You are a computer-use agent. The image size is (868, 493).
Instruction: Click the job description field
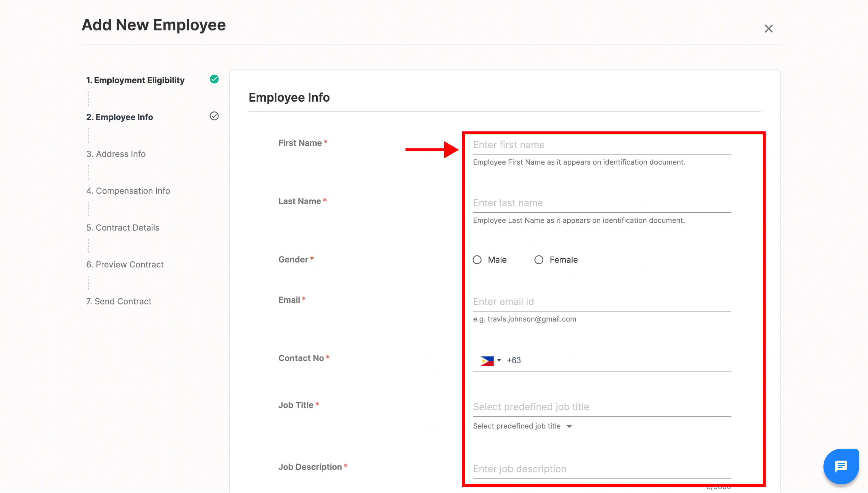click(601, 469)
